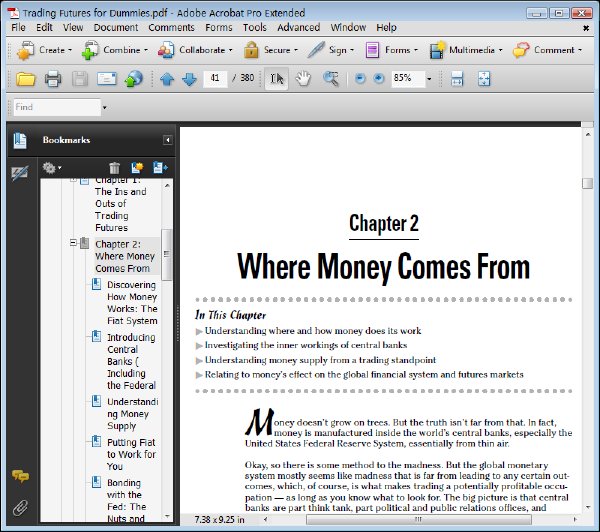600x532 pixels.
Task: Open the View menu
Action: (73, 28)
